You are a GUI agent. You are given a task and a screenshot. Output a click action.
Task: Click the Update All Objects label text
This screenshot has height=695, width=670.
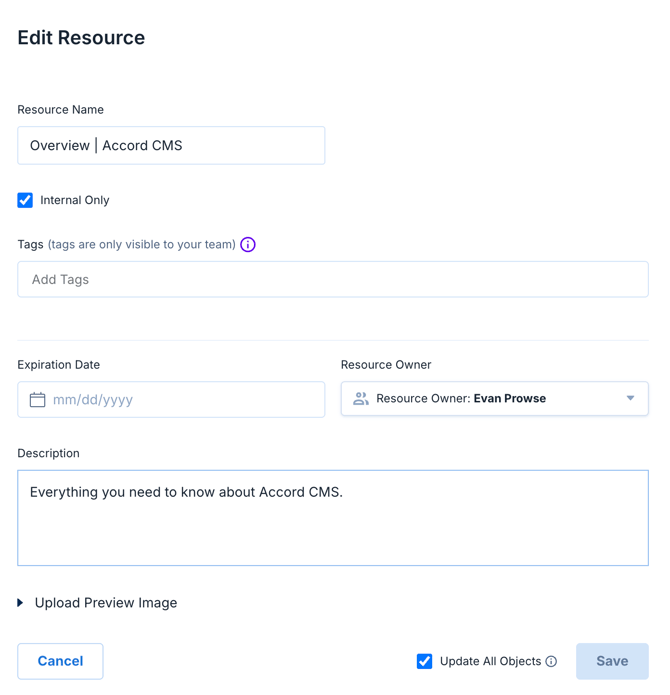[490, 661]
